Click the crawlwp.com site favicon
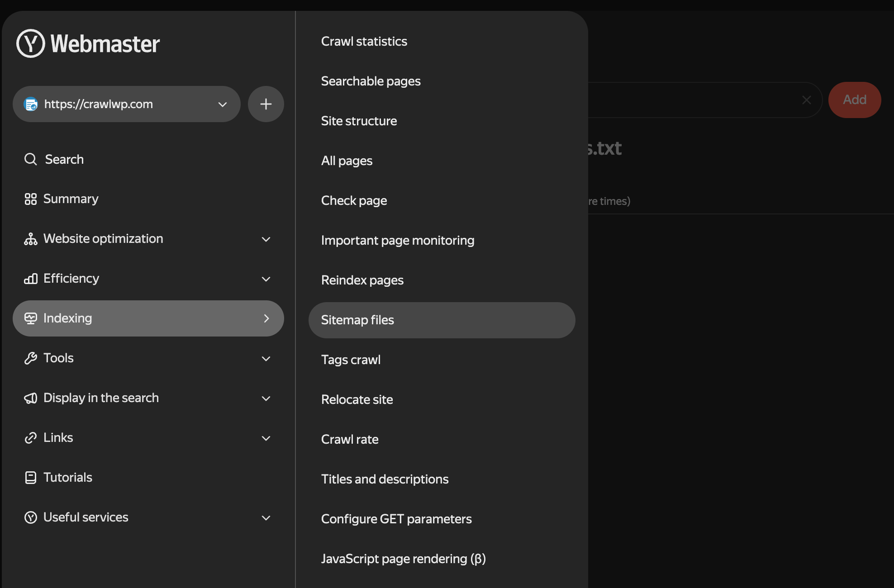 coord(31,104)
